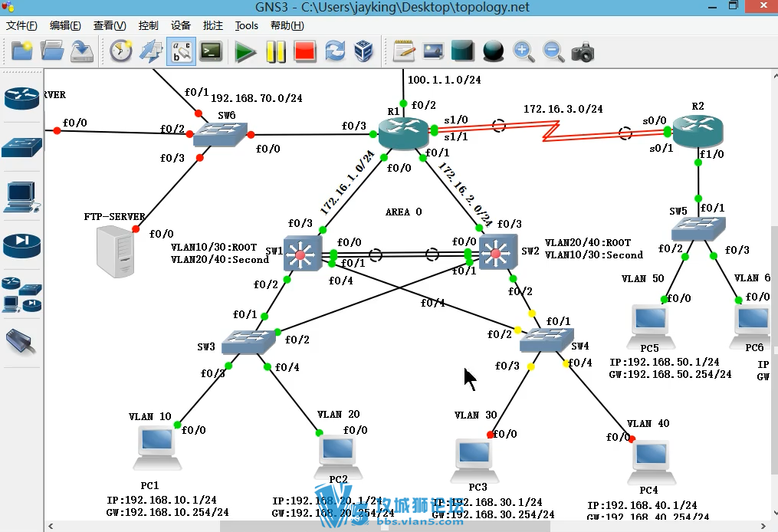This screenshot has height=532, width=778.
Task: Open the 设备 menu
Action: point(181,25)
